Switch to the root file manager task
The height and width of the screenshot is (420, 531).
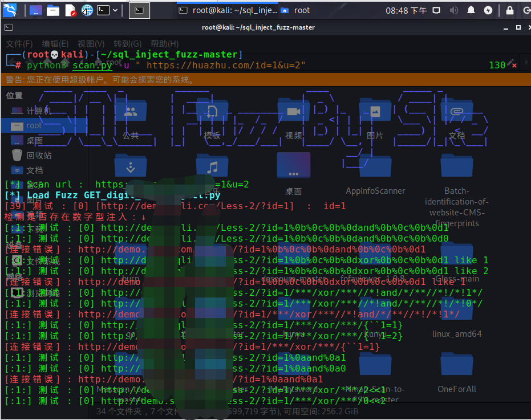[x=295, y=10]
